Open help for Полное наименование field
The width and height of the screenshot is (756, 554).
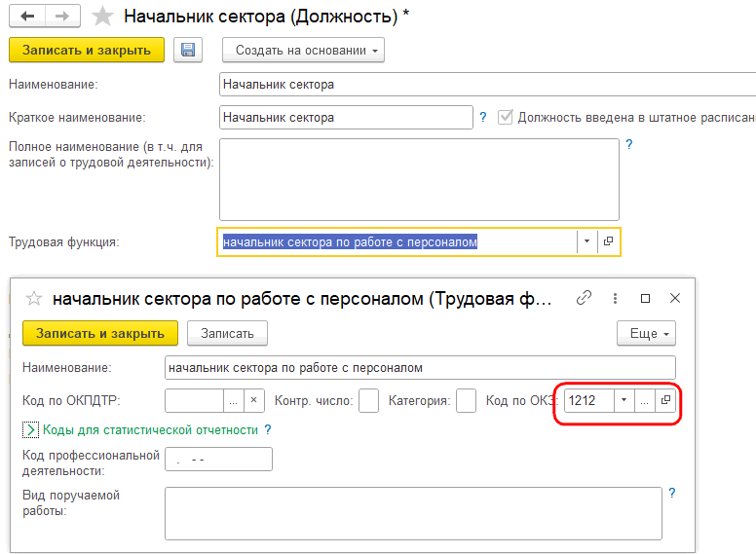tap(629, 144)
